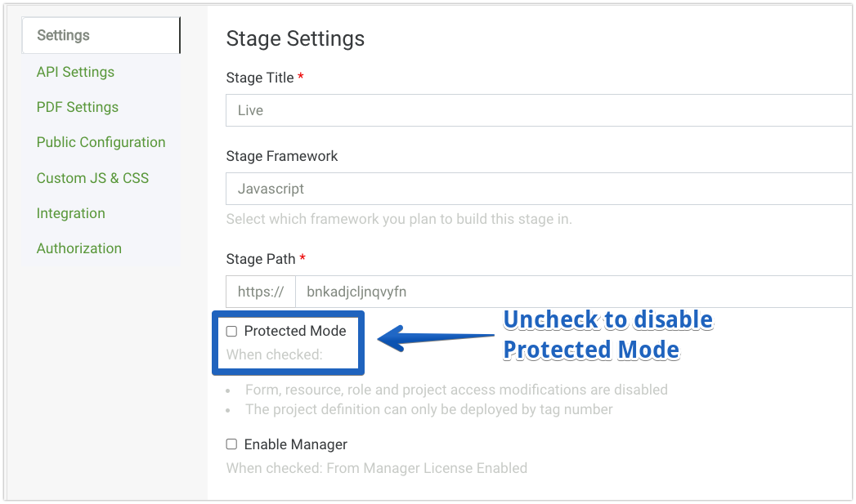Click the Enable Manager label text
The height and width of the screenshot is (504, 856).
coord(296,444)
